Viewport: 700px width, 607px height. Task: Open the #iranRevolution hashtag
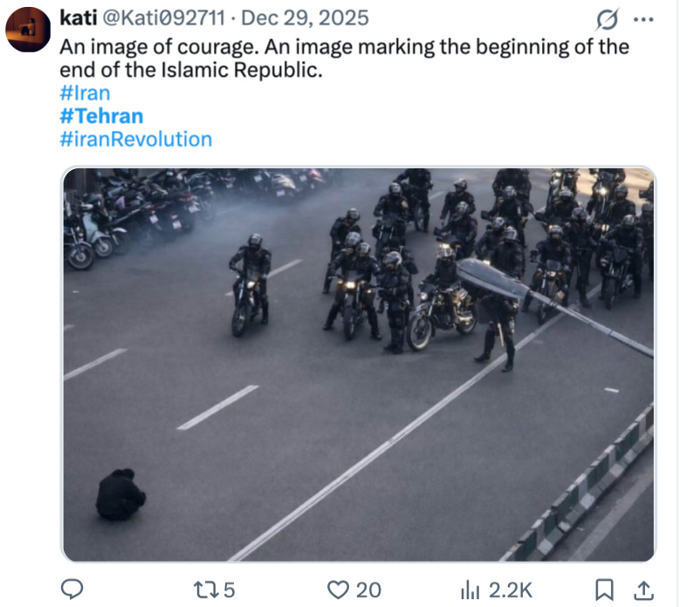[x=134, y=139]
